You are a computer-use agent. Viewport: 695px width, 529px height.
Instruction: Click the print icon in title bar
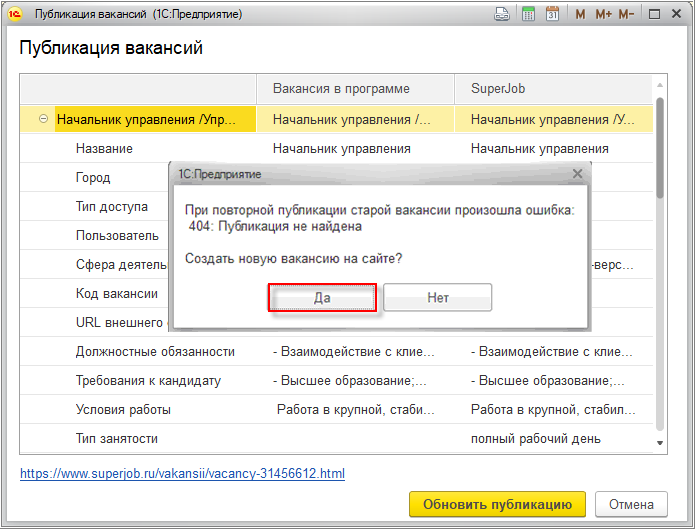click(503, 15)
